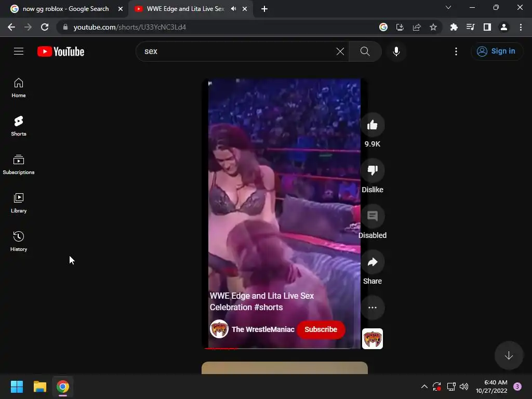Click the Subscribe button
The height and width of the screenshot is (399, 532).
321,329
